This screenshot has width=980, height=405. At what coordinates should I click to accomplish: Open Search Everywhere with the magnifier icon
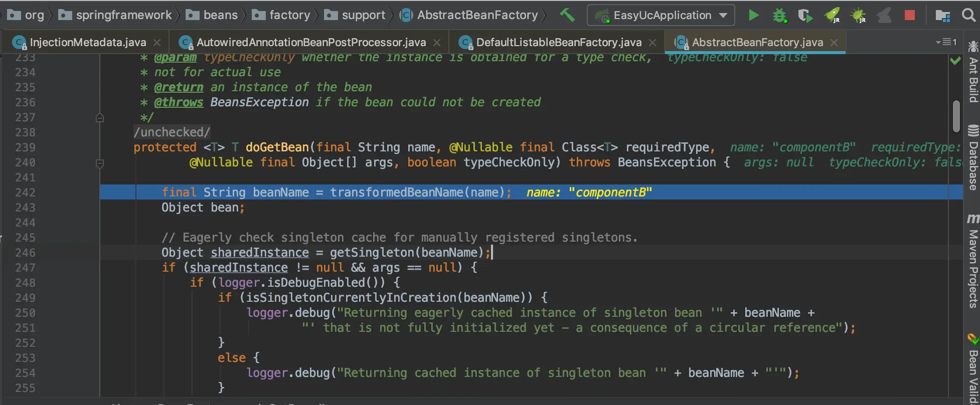pos(969,15)
